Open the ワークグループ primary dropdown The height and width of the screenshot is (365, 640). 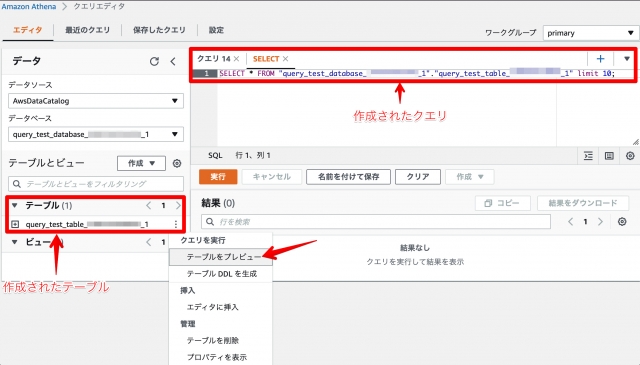click(x=590, y=33)
